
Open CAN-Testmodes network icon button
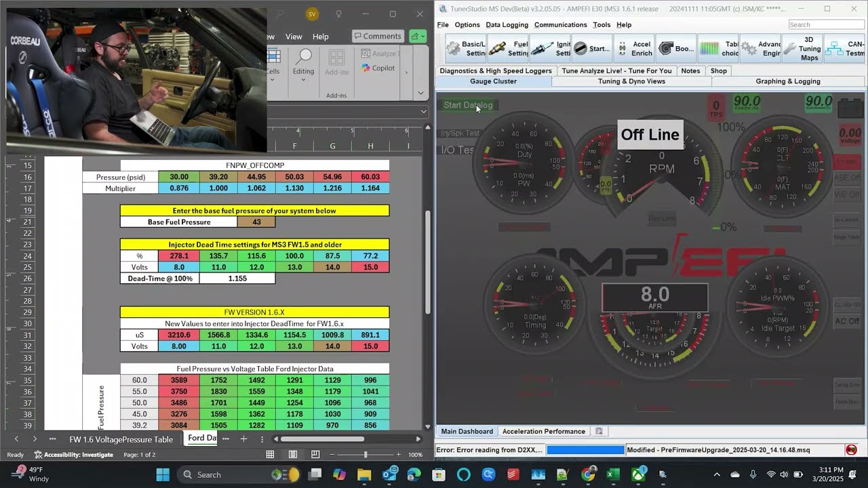click(844, 49)
